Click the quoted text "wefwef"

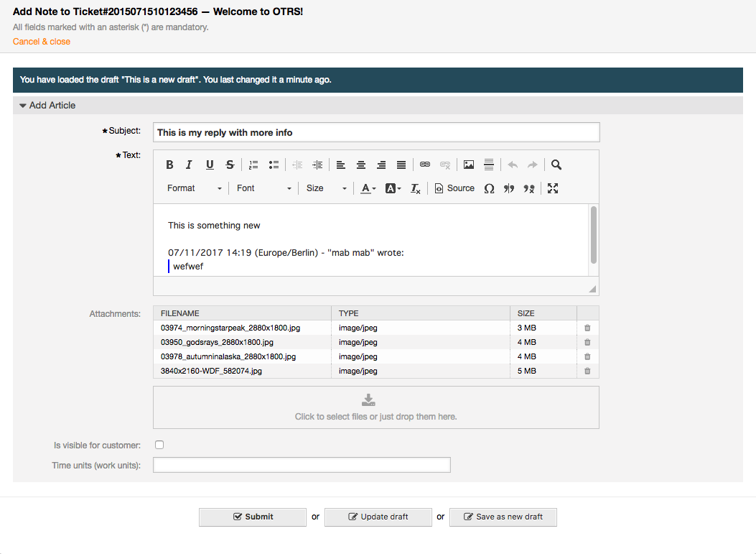[188, 267]
